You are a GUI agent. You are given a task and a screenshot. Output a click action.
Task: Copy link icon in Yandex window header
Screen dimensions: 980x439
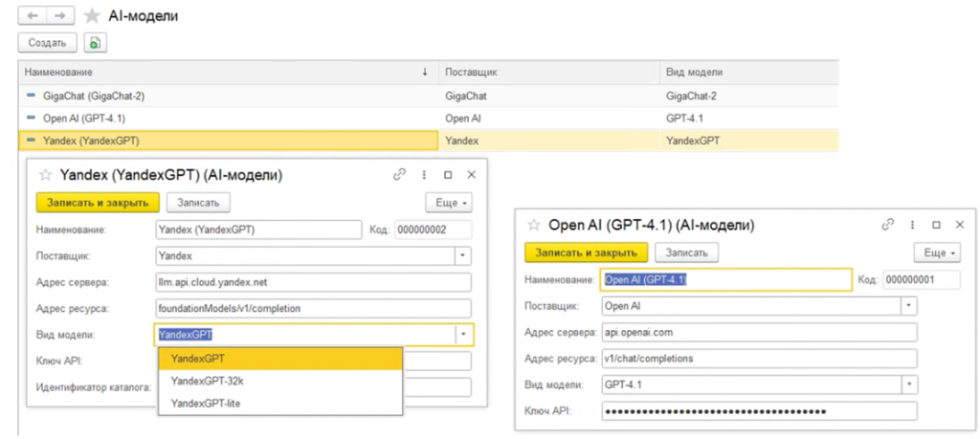(x=399, y=175)
